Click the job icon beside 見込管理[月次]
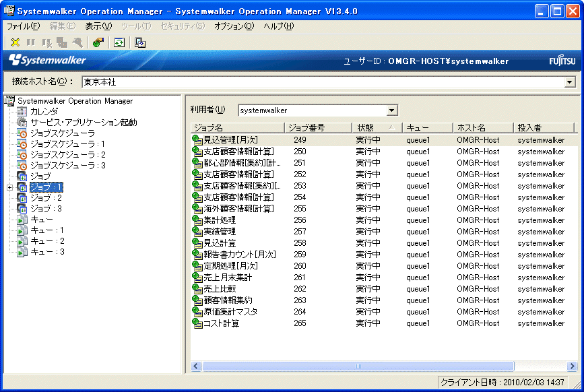584x392 pixels. (197, 140)
